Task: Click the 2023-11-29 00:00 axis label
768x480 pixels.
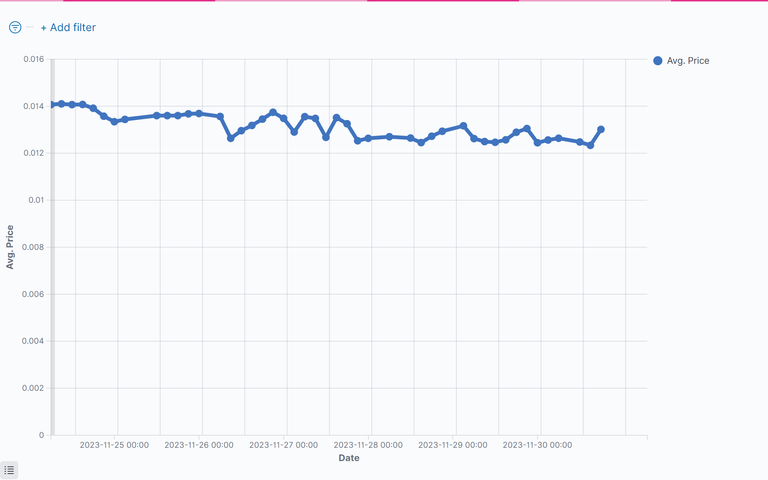Action: coord(453,444)
